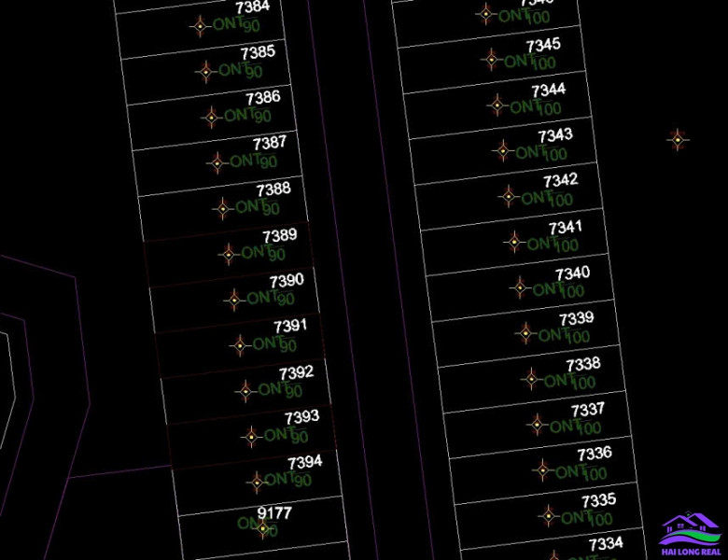Select the parcel number 9177 label
The height and width of the screenshot is (560, 728).
(274, 513)
